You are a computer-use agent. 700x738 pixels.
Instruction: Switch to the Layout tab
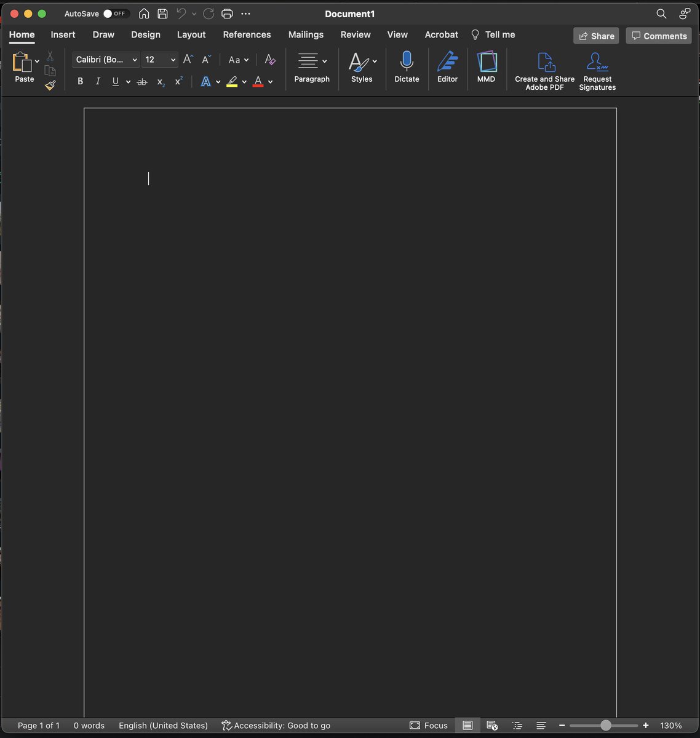(x=191, y=34)
